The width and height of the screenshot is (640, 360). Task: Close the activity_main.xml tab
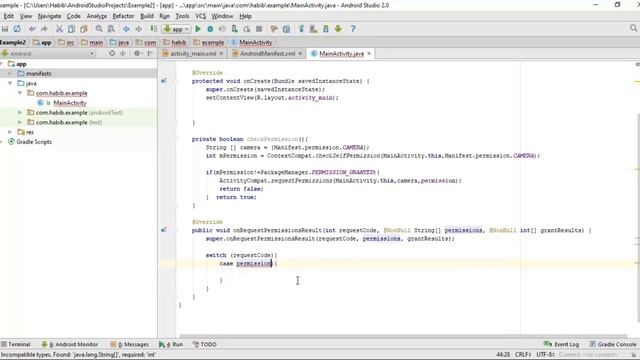[x=221, y=53]
